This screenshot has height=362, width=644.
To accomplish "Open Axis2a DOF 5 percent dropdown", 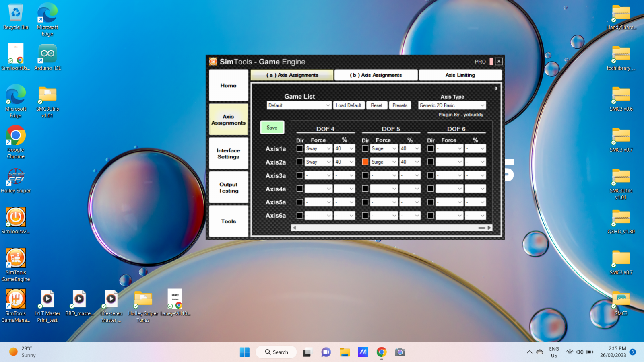I will point(410,162).
